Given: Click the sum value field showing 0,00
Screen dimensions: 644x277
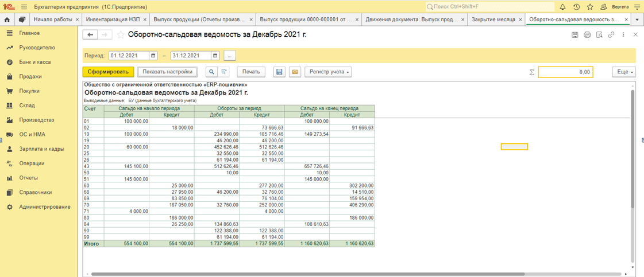Looking at the screenshot, I should pyautogui.click(x=565, y=72).
